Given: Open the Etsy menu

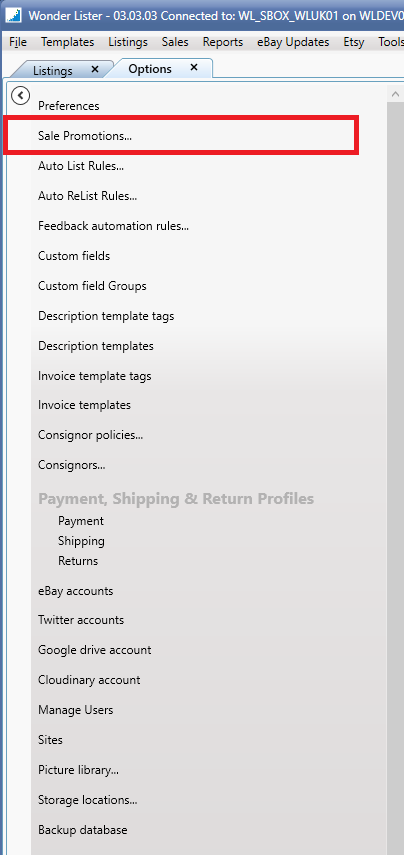Looking at the screenshot, I should (354, 42).
